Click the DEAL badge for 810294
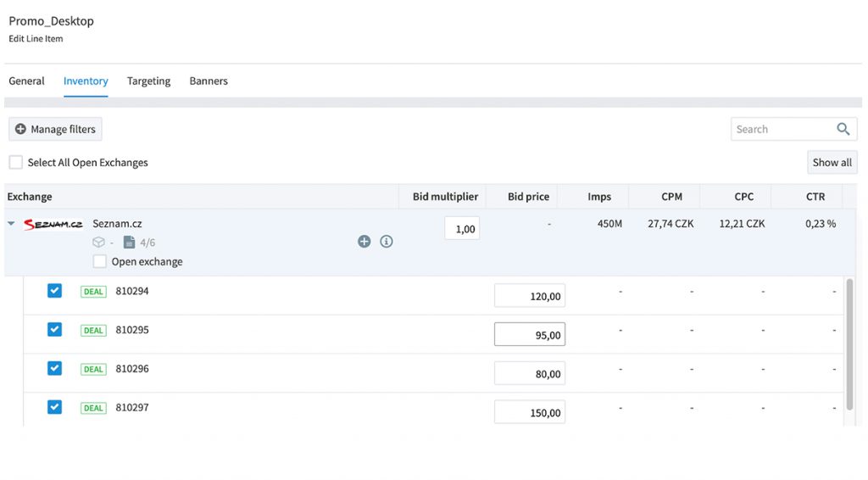 tap(93, 292)
